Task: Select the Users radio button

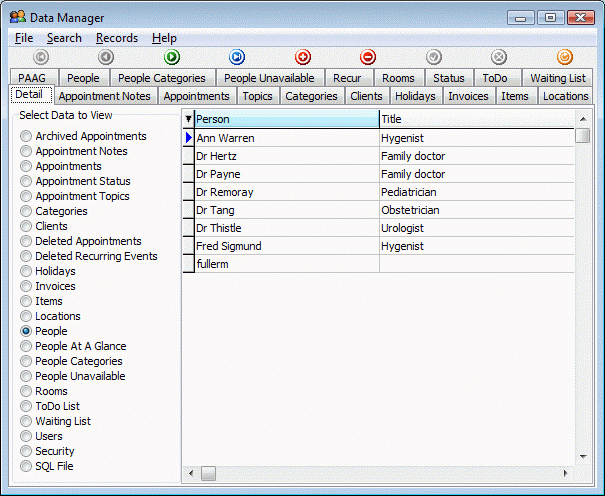Action: coord(26,436)
